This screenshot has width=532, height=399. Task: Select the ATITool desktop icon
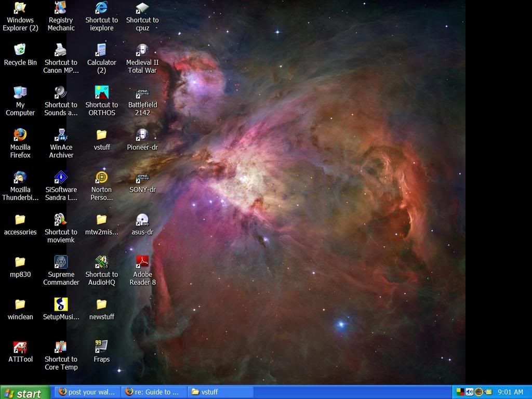click(x=20, y=347)
